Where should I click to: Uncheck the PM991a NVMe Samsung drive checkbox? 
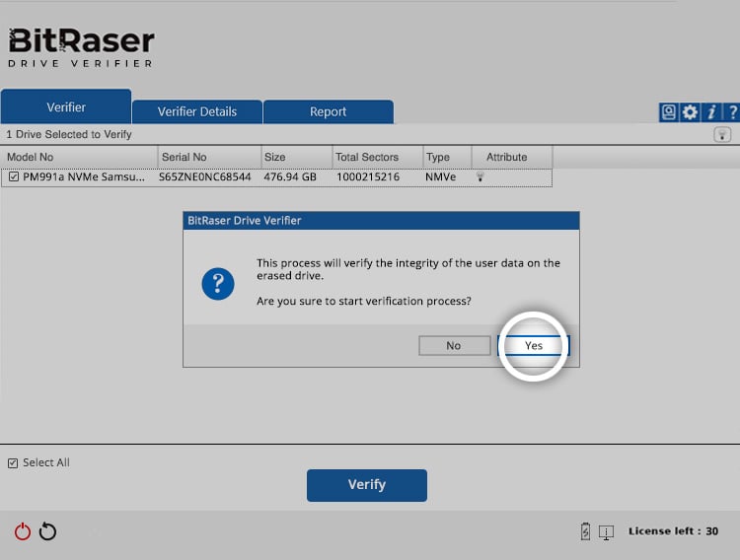[x=14, y=176]
